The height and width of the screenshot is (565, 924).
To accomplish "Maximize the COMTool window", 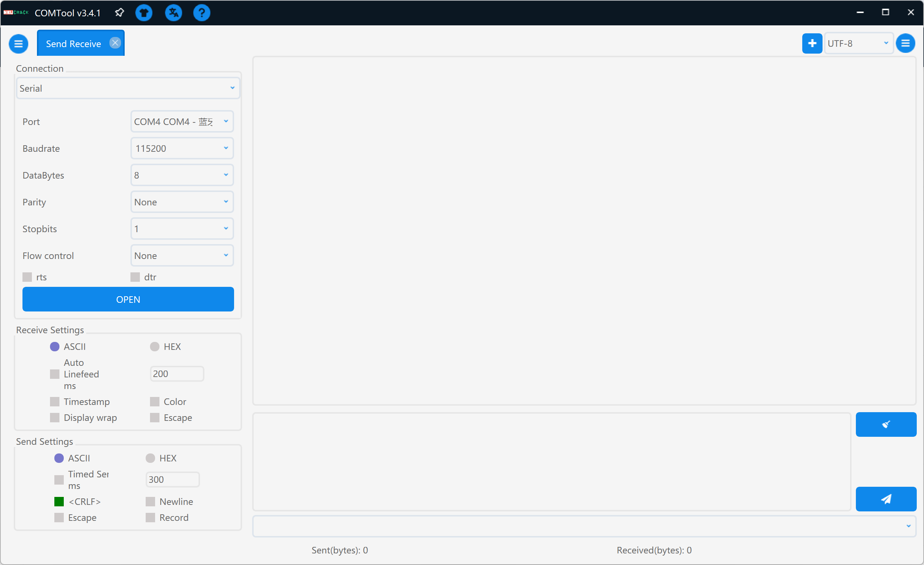I will pyautogui.click(x=885, y=12).
